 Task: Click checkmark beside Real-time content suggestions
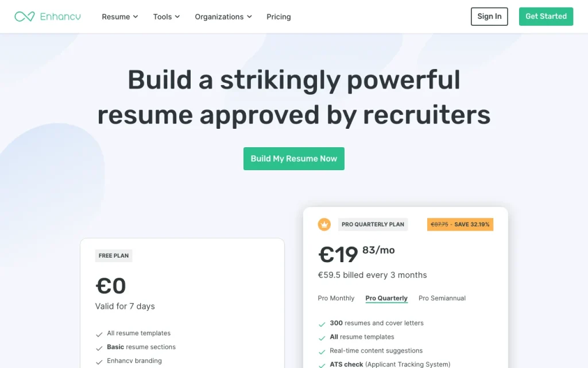322,352
